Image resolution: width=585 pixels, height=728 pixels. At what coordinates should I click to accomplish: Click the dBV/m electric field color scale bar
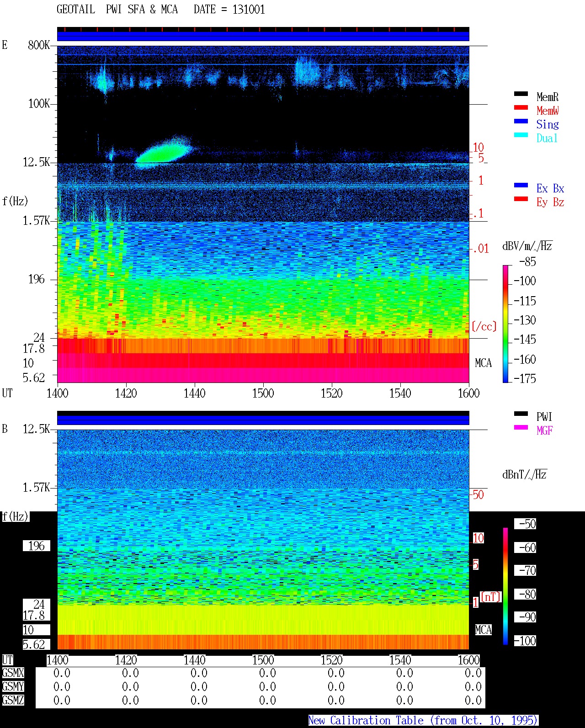pyautogui.click(x=505, y=324)
